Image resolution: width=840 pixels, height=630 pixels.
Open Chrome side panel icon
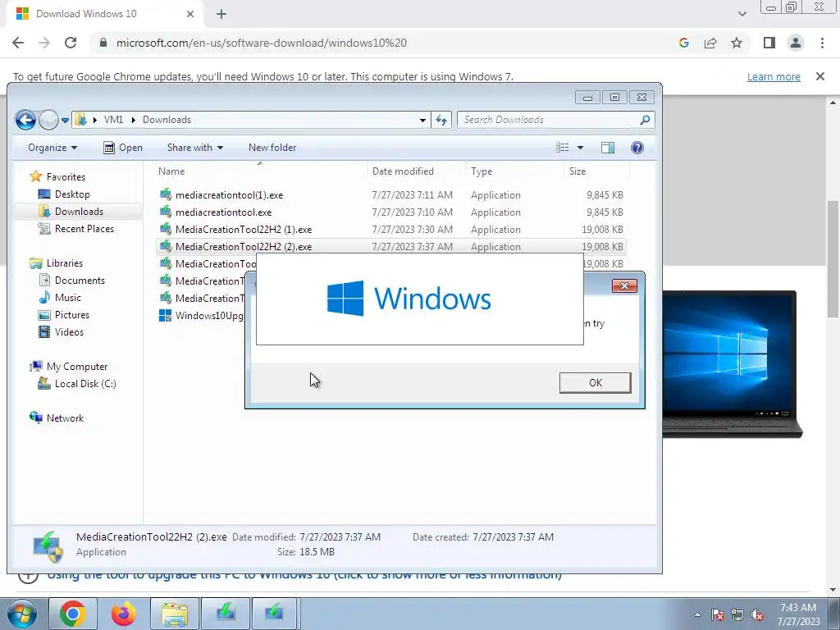[x=769, y=43]
